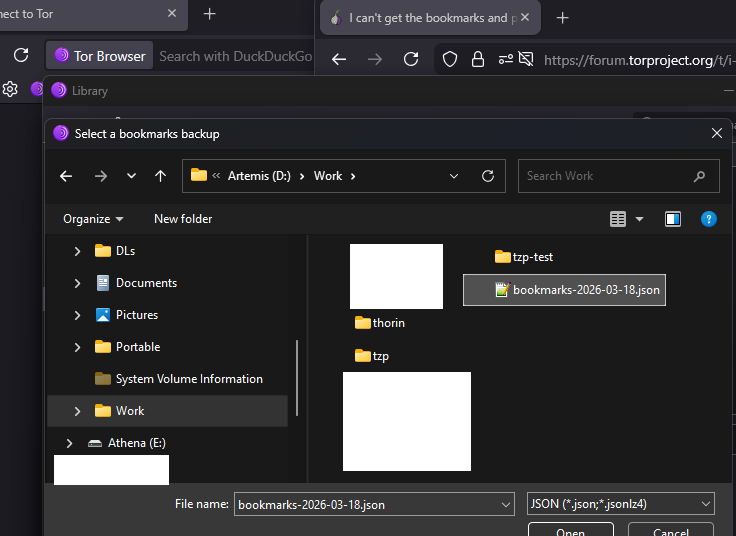Expand the Athena (E:) drive
This screenshot has height=536, width=736.
69,443
